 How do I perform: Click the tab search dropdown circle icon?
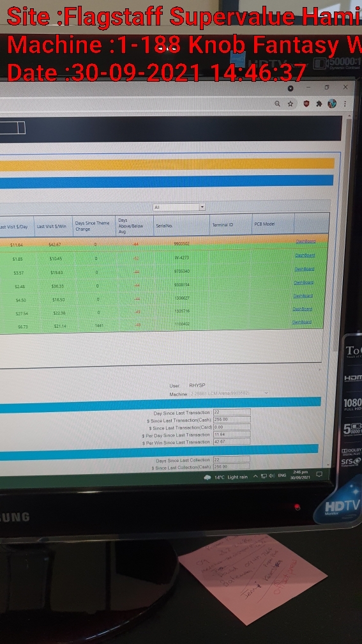[x=290, y=88]
